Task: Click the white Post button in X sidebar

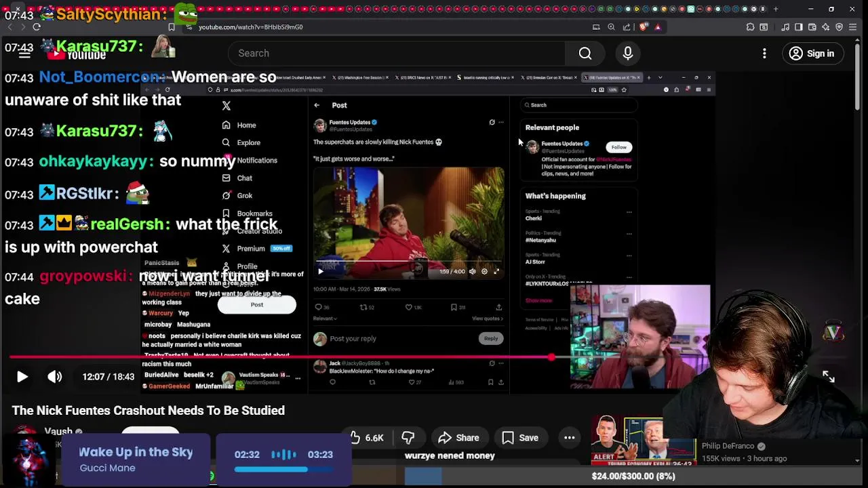Action: [x=257, y=304]
